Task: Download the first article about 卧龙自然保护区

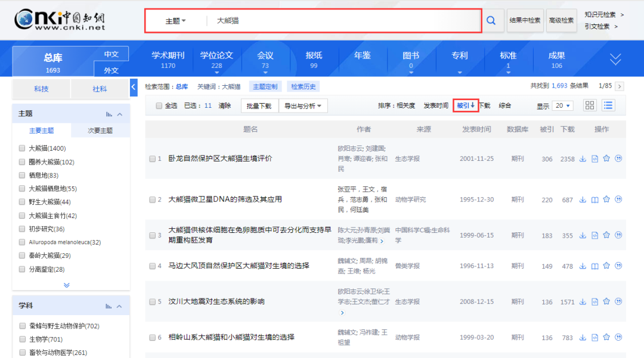Action: click(583, 158)
